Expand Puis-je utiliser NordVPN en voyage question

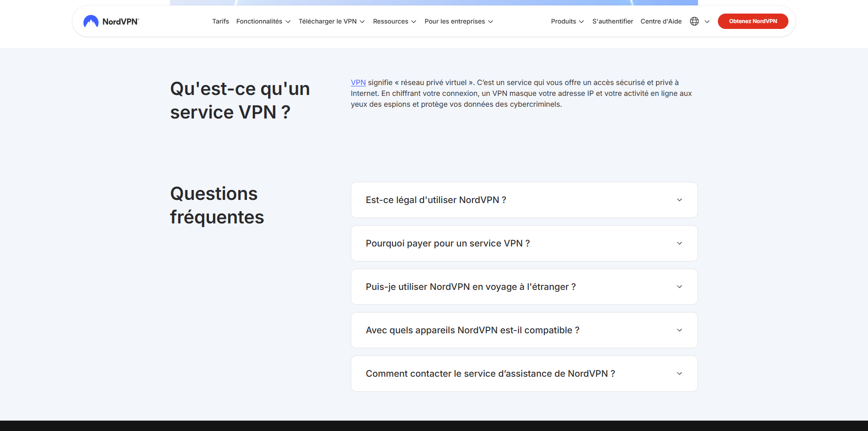tap(524, 287)
